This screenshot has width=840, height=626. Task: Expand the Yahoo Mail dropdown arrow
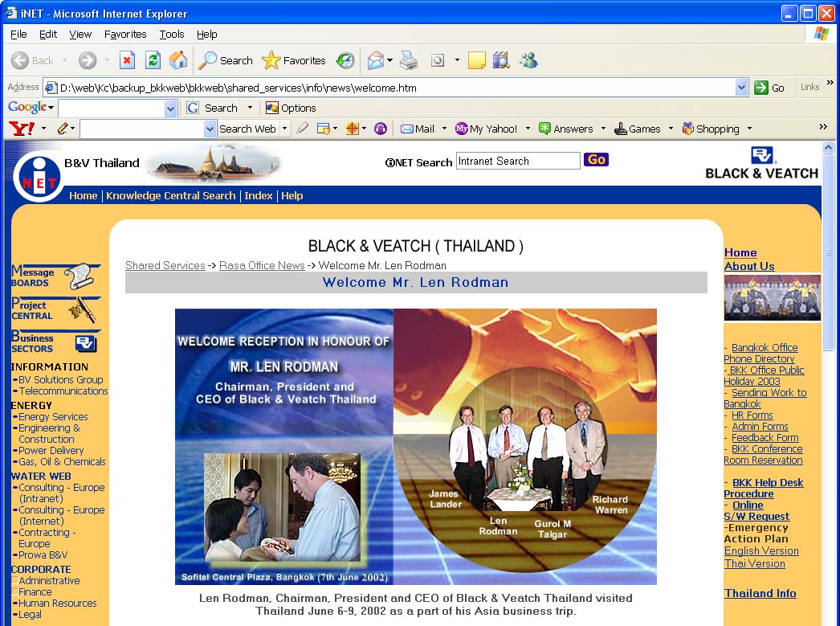(x=444, y=129)
